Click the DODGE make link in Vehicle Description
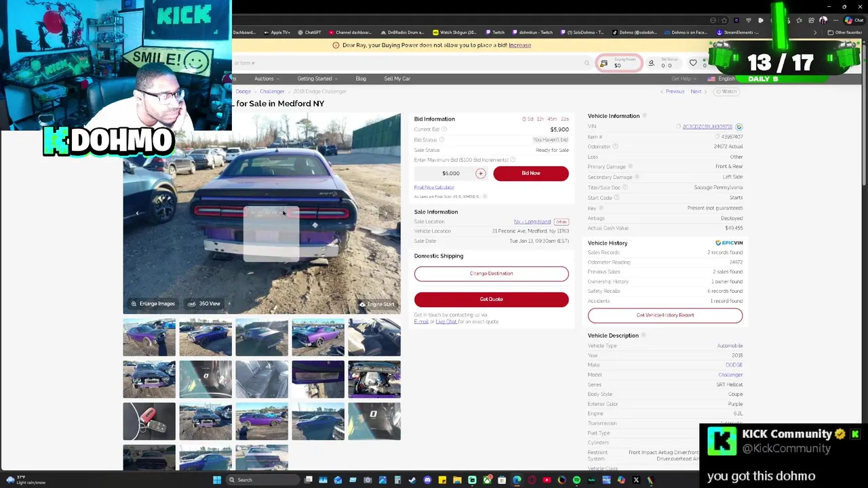The height and width of the screenshot is (488, 868). pos(734,365)
